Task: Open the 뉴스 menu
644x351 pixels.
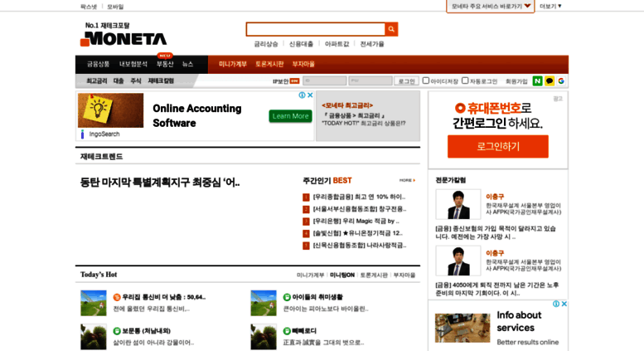Action: tap(187, 64)
